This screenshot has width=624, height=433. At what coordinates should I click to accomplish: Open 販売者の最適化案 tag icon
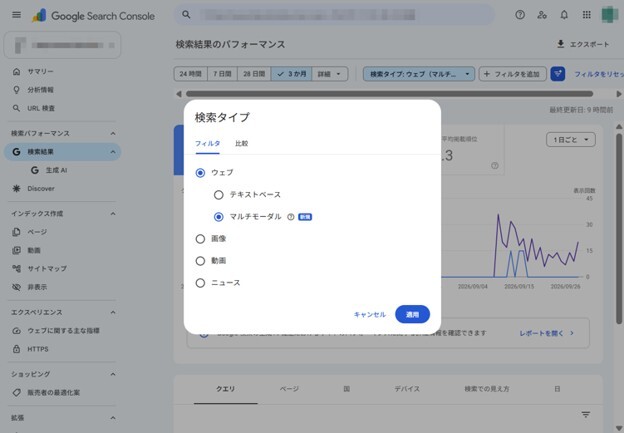(x=16, y=392)
